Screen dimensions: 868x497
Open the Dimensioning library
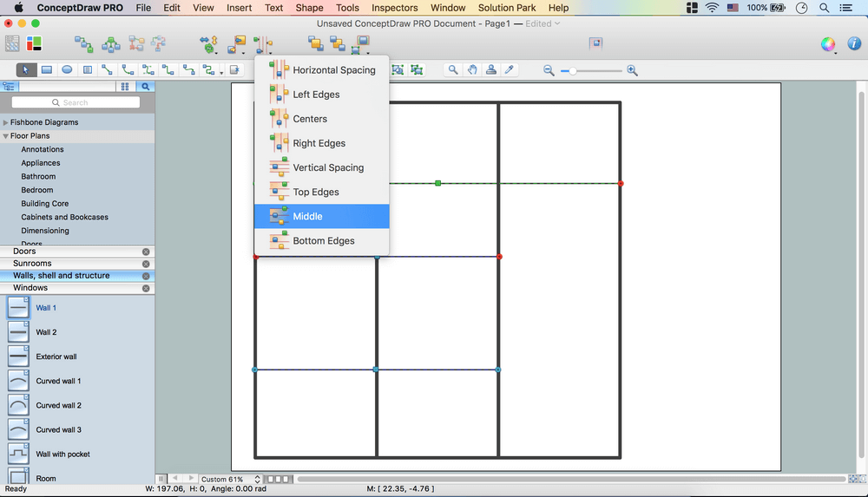pos(45,231)
